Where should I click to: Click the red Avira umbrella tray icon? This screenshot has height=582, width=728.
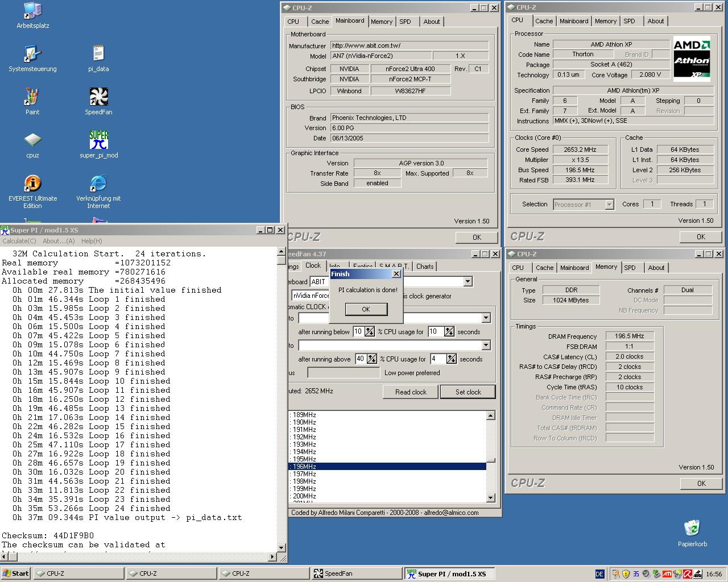coord(688,574)
